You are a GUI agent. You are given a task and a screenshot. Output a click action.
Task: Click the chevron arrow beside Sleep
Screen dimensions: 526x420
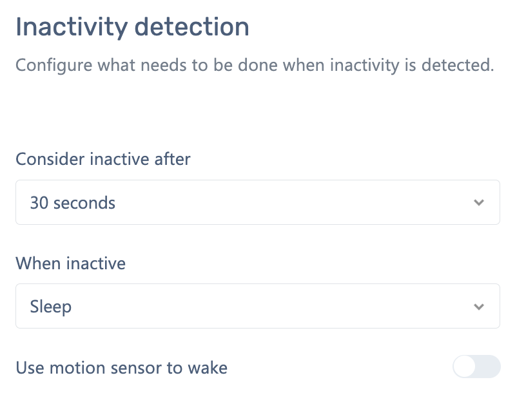pyautogui.click(x=478, y=307)
